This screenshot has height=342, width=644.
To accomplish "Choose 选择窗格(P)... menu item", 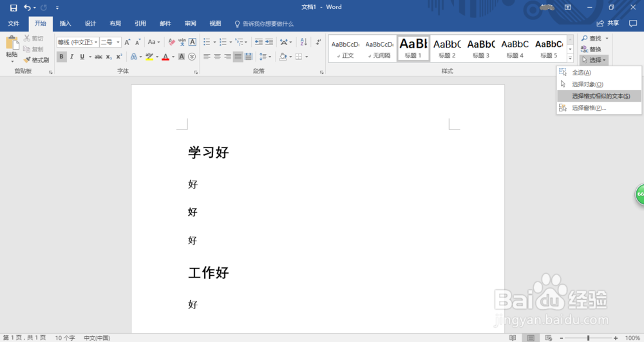I will pyautogui.click(x=599, y=108).
